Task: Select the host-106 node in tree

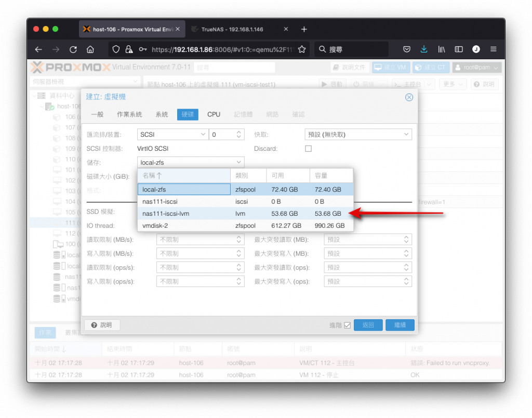Action: pyautogui.click(x=63, y=106)
